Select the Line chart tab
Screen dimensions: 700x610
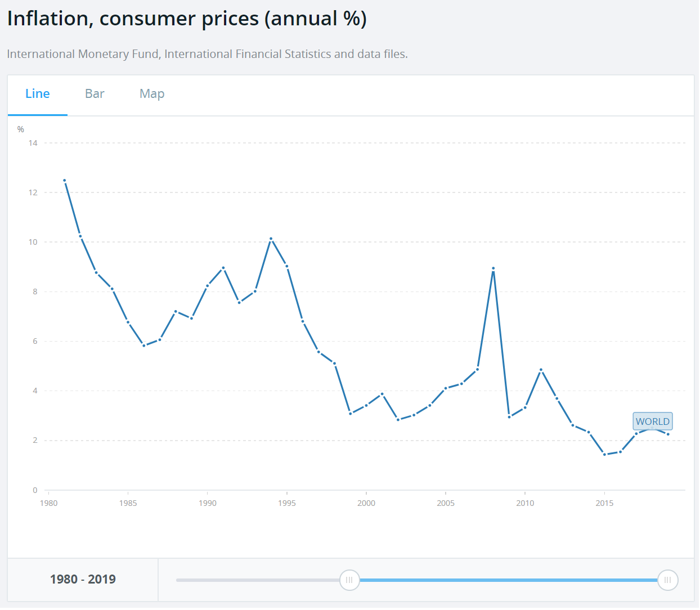(x=37, y=93)
